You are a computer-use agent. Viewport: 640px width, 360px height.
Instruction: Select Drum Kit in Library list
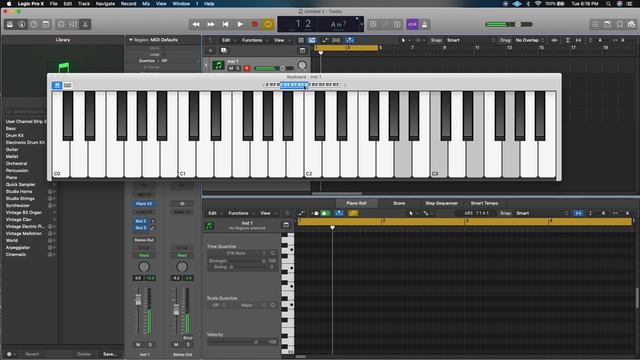(15, 136)
